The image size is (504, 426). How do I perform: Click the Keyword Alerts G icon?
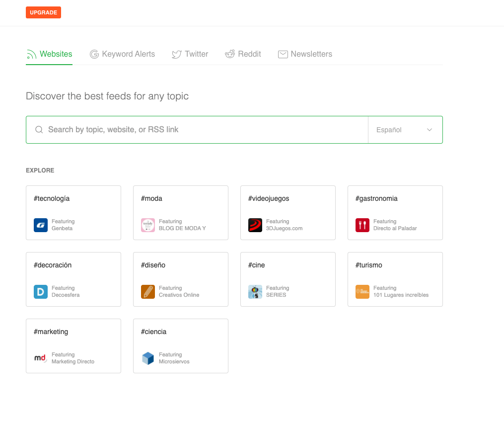tap(94, 54)
